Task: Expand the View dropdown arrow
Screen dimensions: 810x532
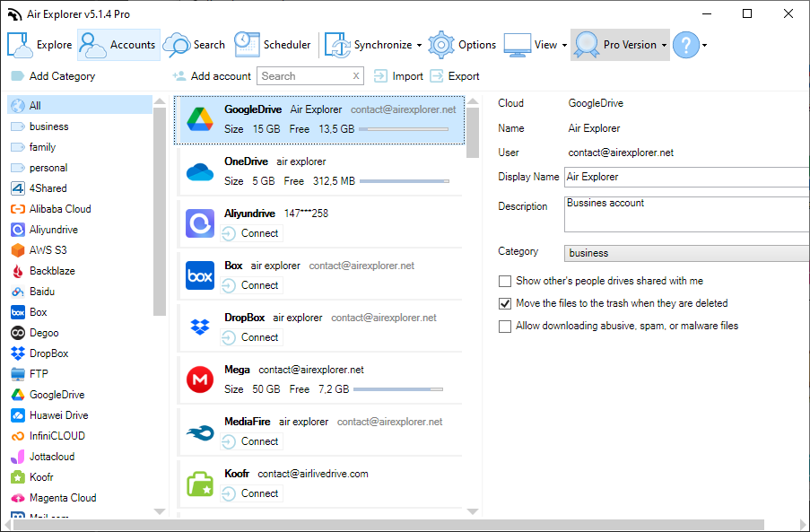Action: click(x=564, y=45)
